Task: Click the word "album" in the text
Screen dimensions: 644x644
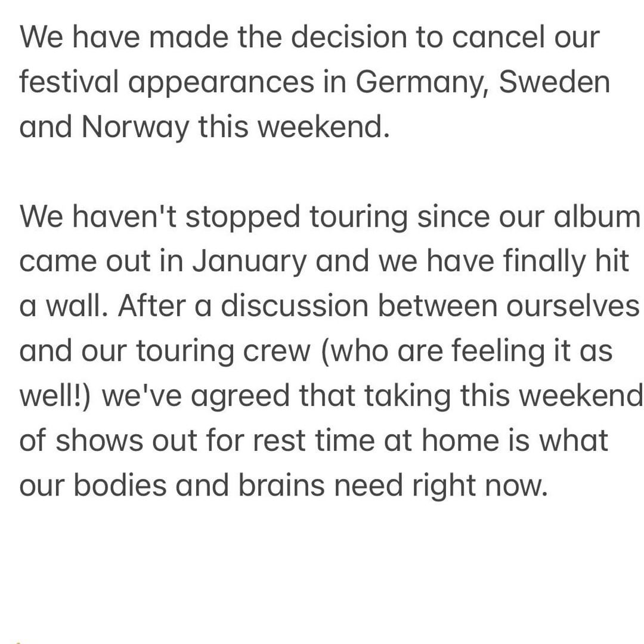Action: click(597, 216)
